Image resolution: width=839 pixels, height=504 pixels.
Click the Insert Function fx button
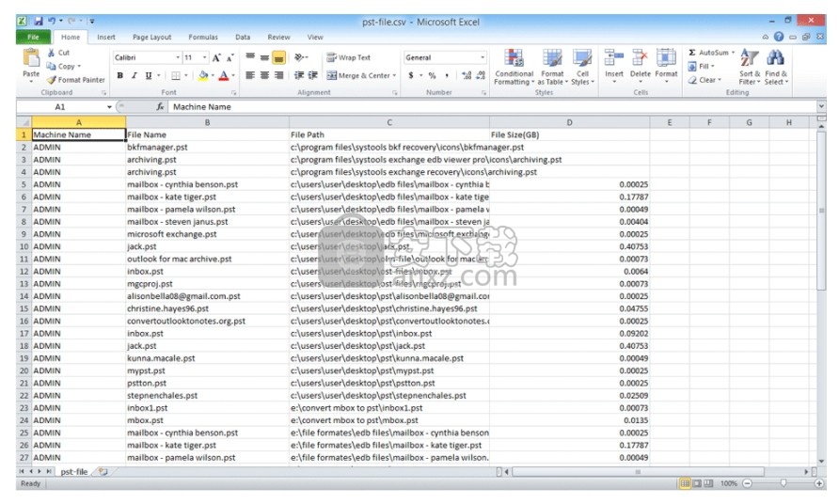[160, 106]
